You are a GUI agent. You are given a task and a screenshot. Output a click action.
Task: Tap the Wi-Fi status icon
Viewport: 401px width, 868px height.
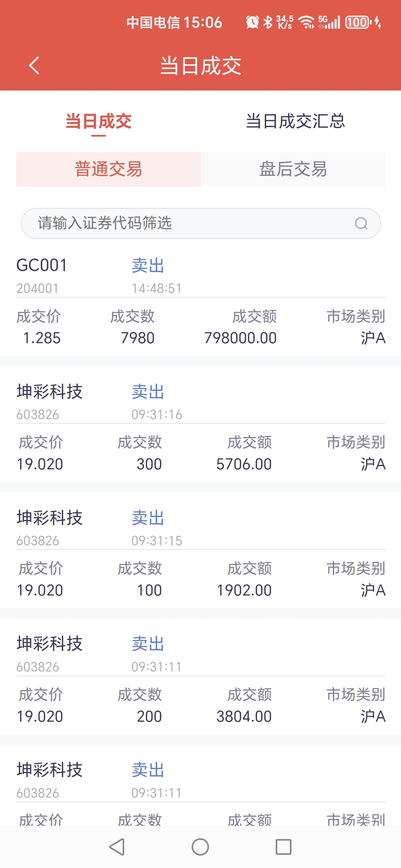(306, 23)
